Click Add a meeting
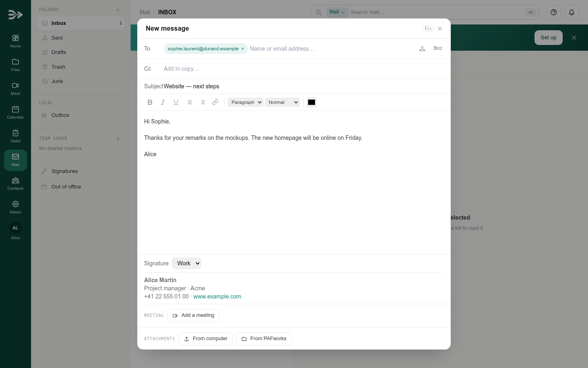 193,316
